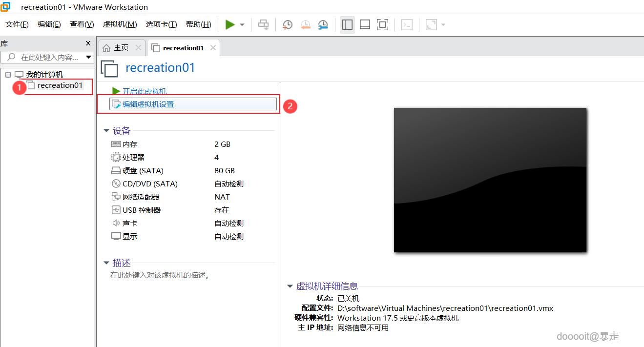Click Send Ctrl+Alt+Del toolbar icon
The width and height of the screenshot is (644, 347).
click(x=264, y=24)
